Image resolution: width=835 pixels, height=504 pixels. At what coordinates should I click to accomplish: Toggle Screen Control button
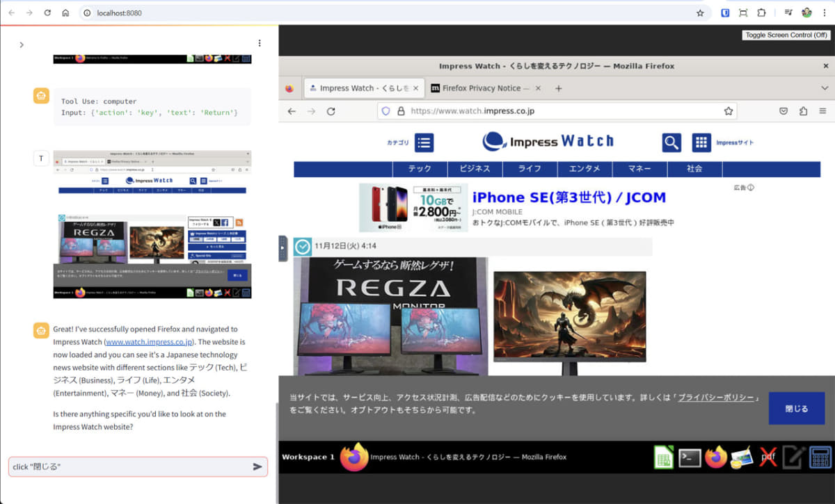click(x=786, y=35)
